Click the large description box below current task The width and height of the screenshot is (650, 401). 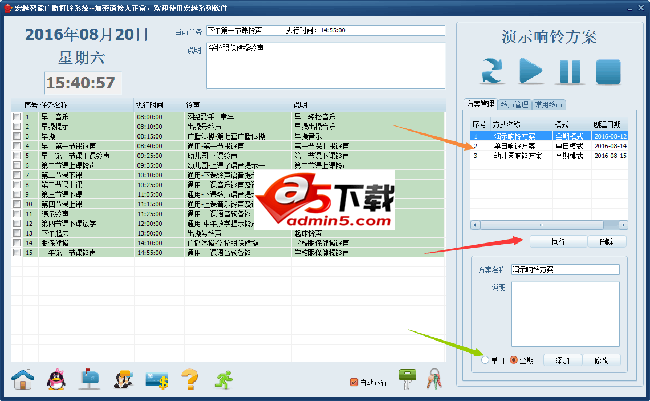point(325,66)
